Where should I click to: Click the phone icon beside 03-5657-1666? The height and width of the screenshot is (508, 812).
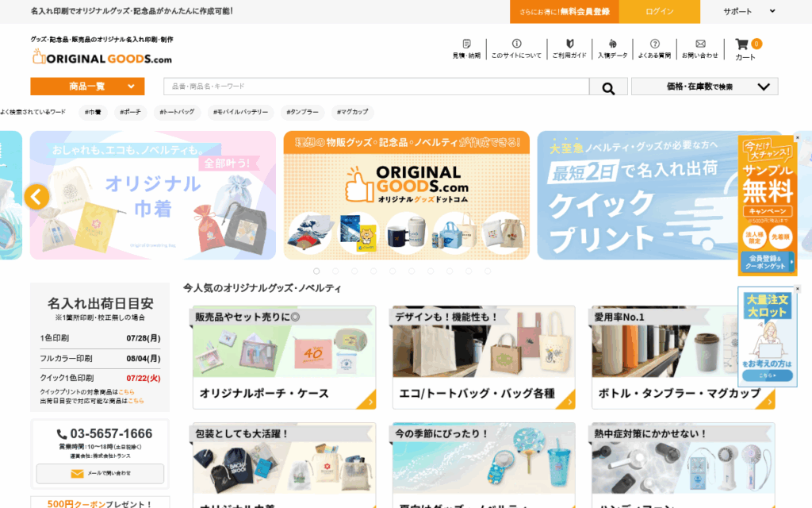pyautogui.click(x=62, y=434)
